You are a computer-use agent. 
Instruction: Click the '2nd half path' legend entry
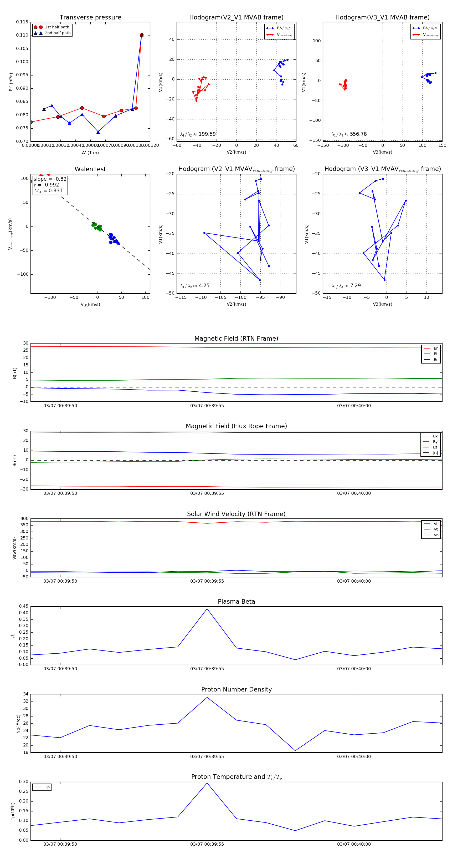coord(52,33)
